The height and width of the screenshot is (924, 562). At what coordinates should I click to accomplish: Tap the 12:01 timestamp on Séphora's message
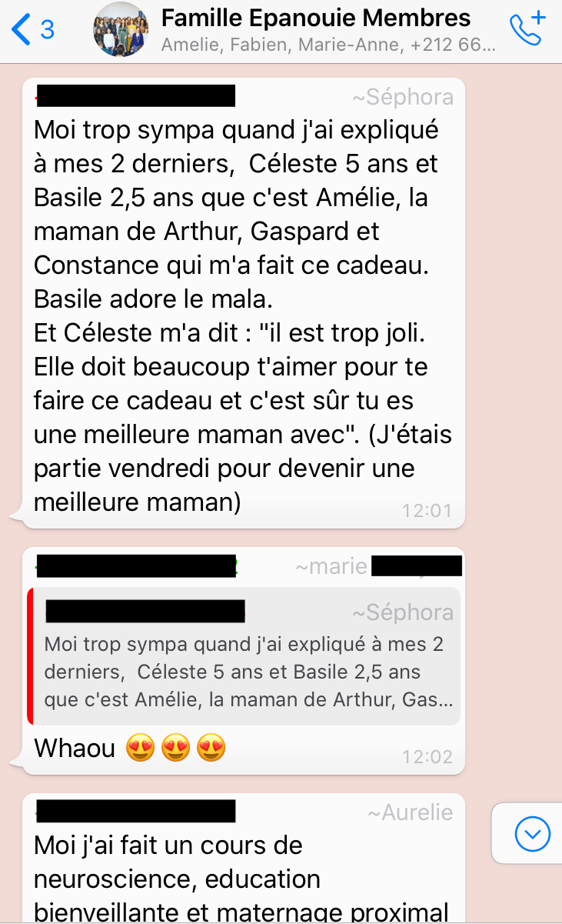(427, 510)
